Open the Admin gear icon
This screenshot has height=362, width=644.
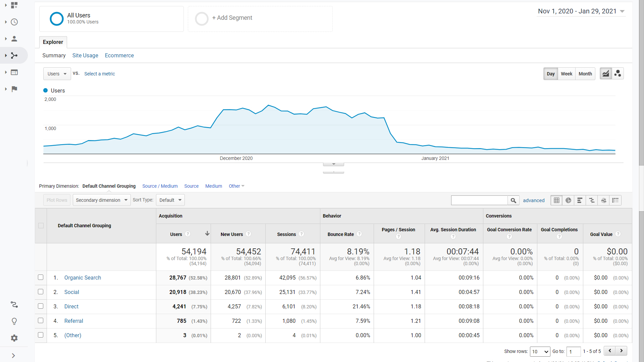coord(14,338)
